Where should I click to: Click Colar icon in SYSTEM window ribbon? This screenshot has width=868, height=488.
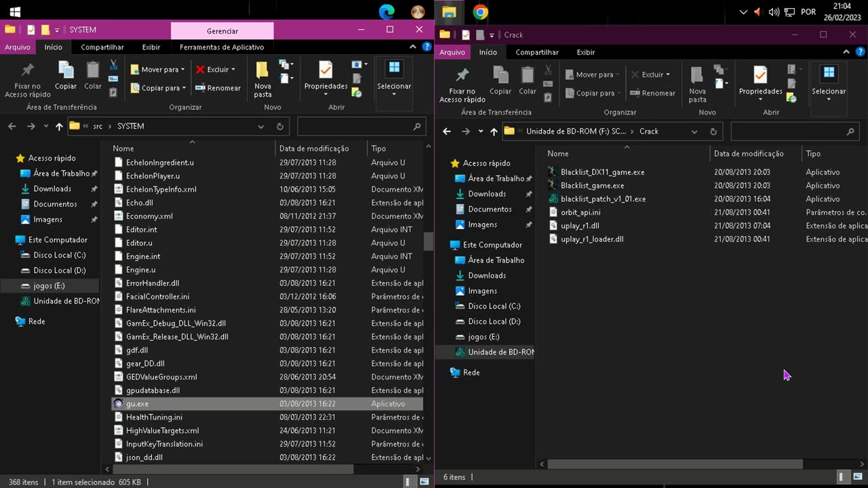[x=93, y=70]
